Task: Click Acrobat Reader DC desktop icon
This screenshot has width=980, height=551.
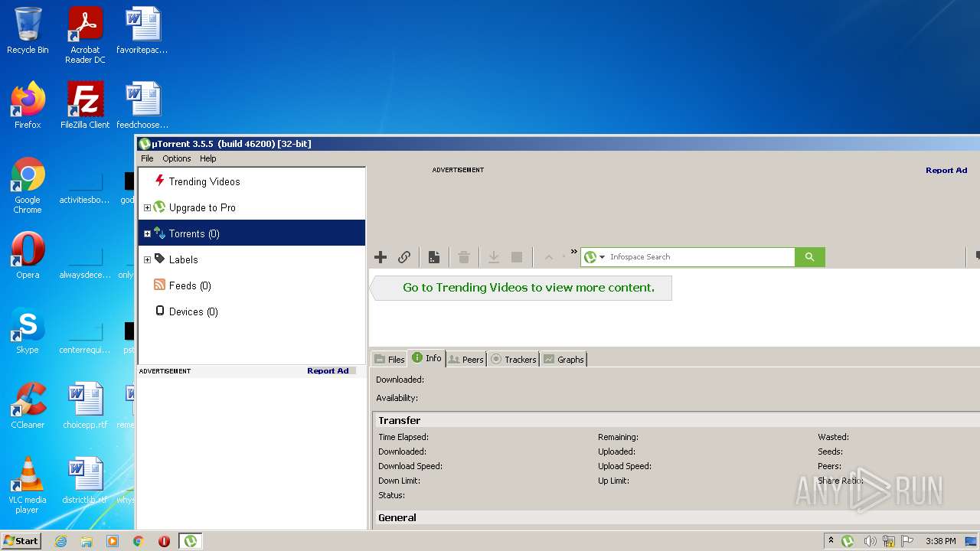Action: [x=85, y=35]
